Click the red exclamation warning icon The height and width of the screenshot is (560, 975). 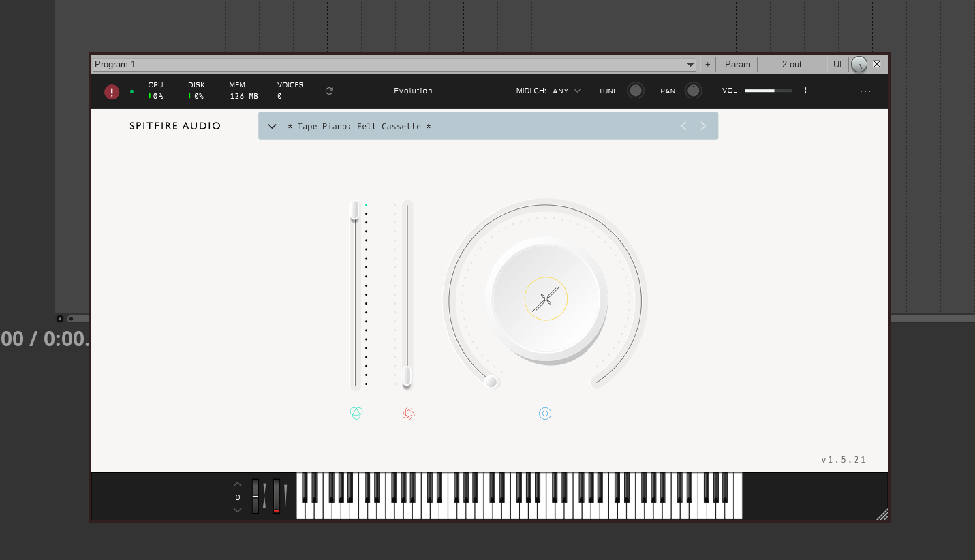click(x=112, y=92)
